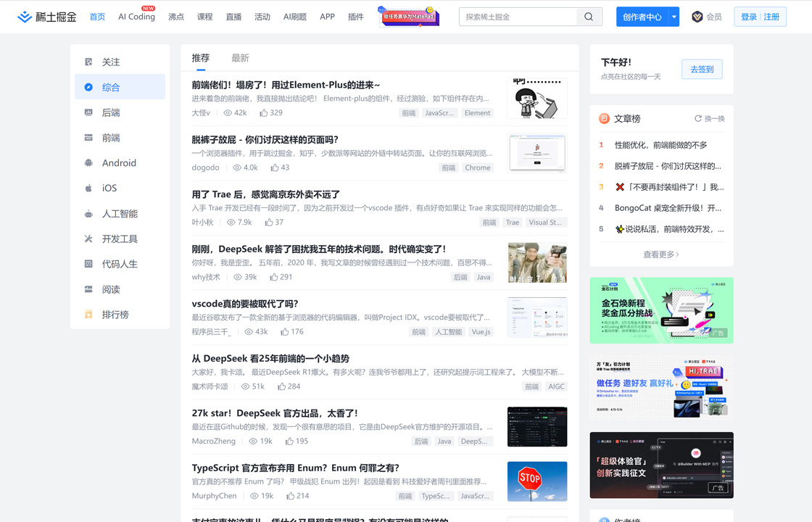The width and height of the screenshot is (812, 522).
Task: Click the 代码人生 sidebar icon
Action: click(88, 264)
